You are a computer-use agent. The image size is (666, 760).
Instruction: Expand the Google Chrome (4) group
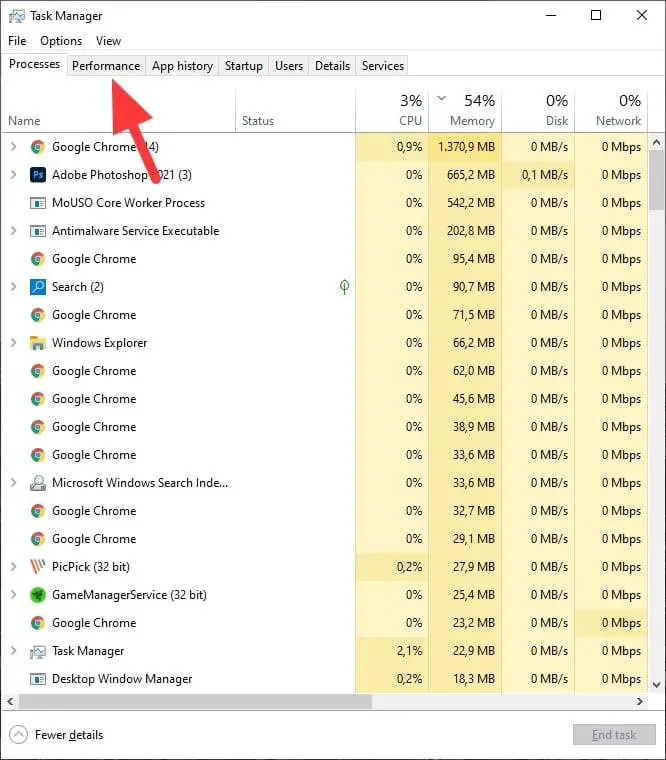(x=14, y=146)
